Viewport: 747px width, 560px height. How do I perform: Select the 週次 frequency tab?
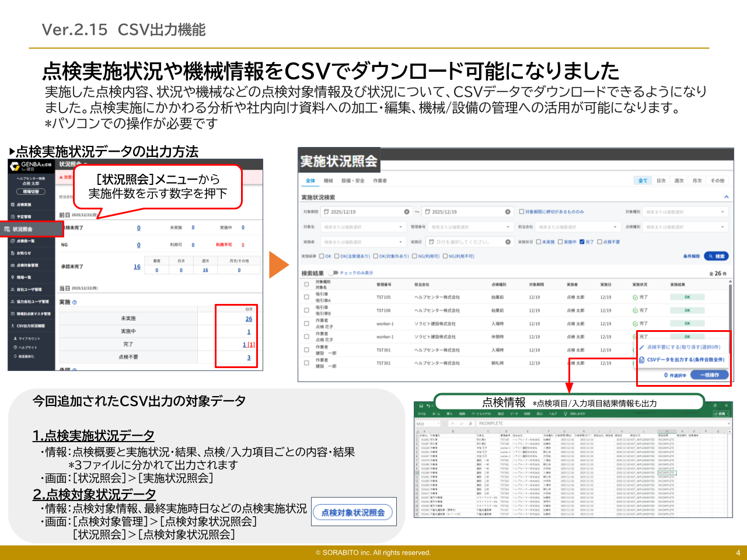pos(679,181)
